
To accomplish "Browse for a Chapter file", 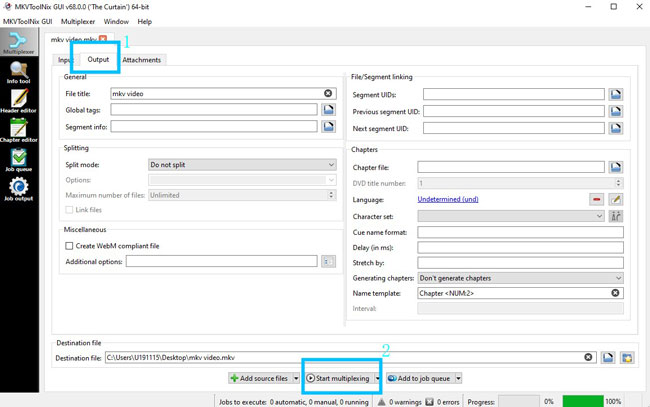I will tap(616, 167).
